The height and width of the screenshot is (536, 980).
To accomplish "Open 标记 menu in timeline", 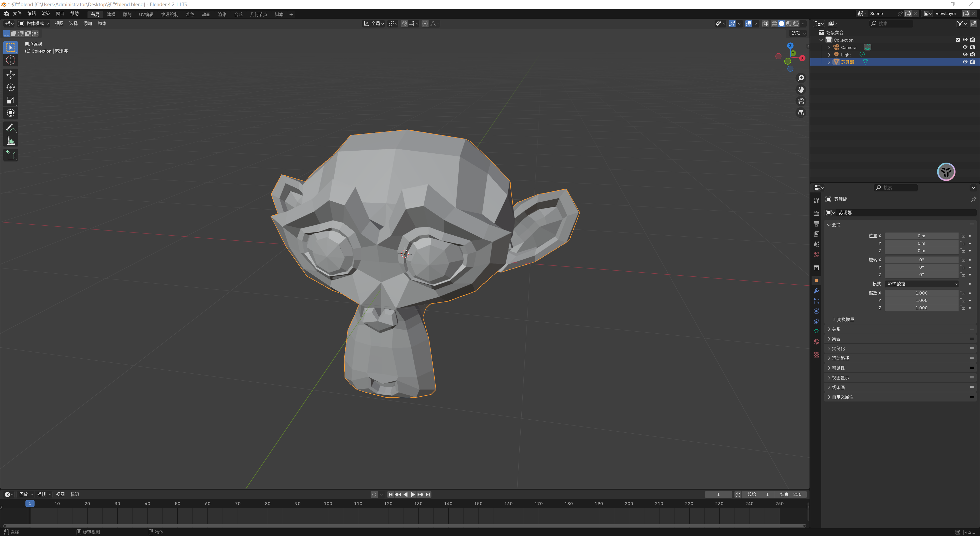I will [x=75, y=495].
